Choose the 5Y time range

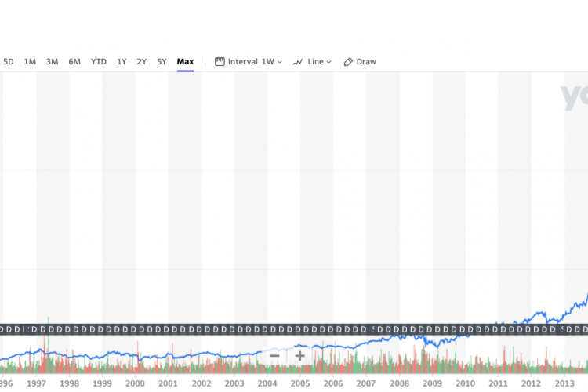click(x=162, y=62)
